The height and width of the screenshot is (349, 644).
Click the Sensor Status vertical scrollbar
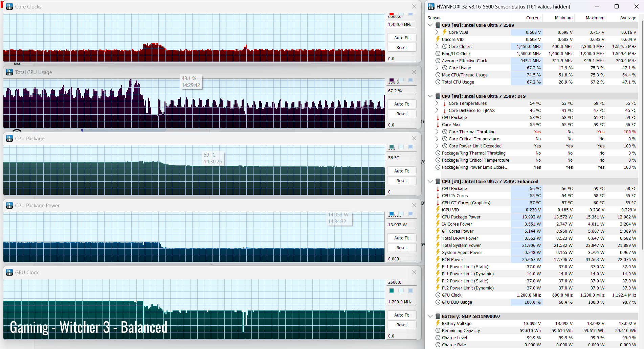pyautogui.click(x=642, y=135)
